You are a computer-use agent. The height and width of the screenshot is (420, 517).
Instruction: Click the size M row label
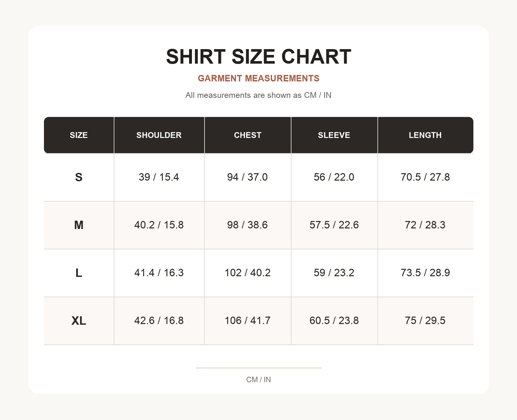pyautogui.click(x=79, y=225)
